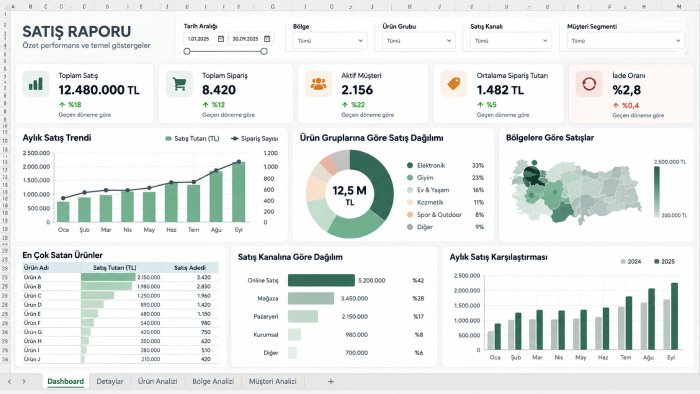
Task: Click the Ortalama Sipariş Tutarı price tag icon
Action: pos(454,84)
